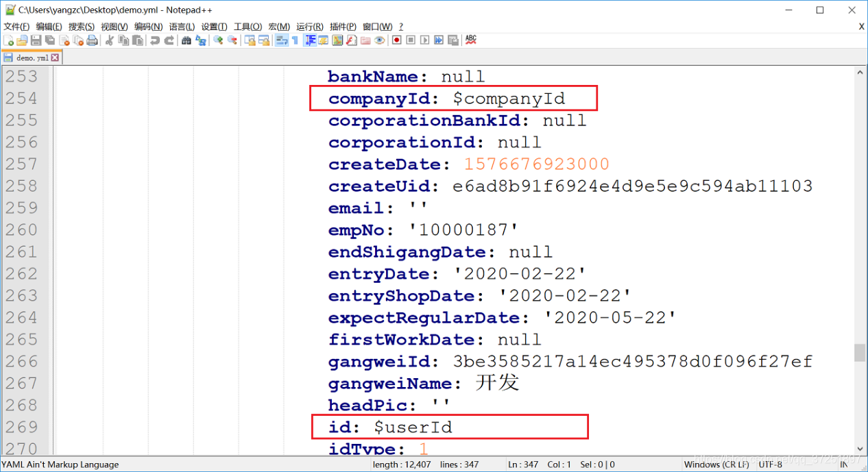Create a new document with the New toolbar icon

tap(9, 40)
